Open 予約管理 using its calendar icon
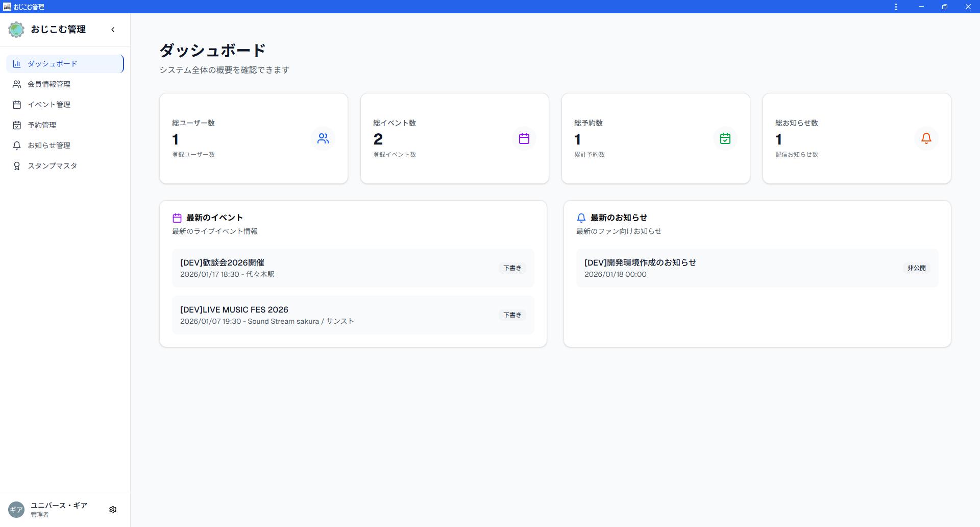The image size is (980, 527). (16, 125)
